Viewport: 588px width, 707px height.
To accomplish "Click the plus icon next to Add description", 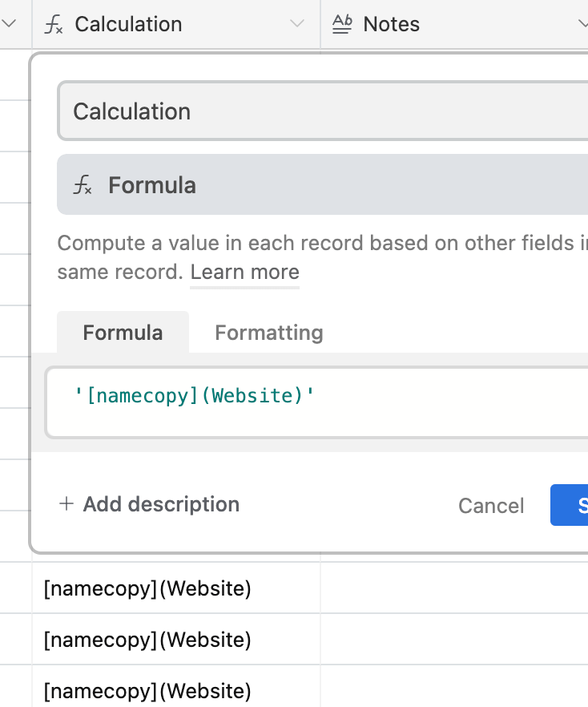I will [64, 504].
